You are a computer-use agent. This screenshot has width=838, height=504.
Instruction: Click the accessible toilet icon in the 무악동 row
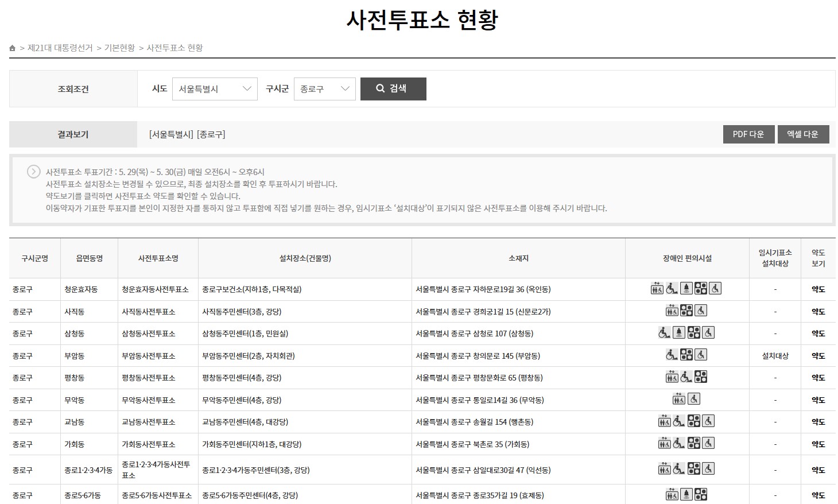click(694, 399)
